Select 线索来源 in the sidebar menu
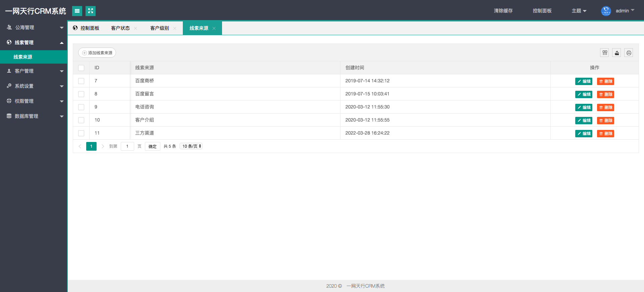 coord(23,57)
